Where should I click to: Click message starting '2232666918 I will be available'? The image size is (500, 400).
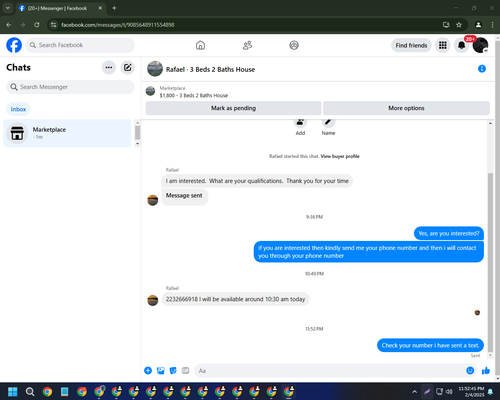pyautogui.click(x=235, y=299)
